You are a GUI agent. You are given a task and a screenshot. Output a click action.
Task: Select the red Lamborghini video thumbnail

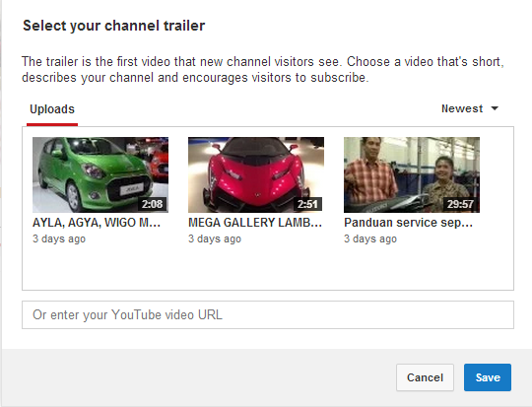click(x=256, y=174)
